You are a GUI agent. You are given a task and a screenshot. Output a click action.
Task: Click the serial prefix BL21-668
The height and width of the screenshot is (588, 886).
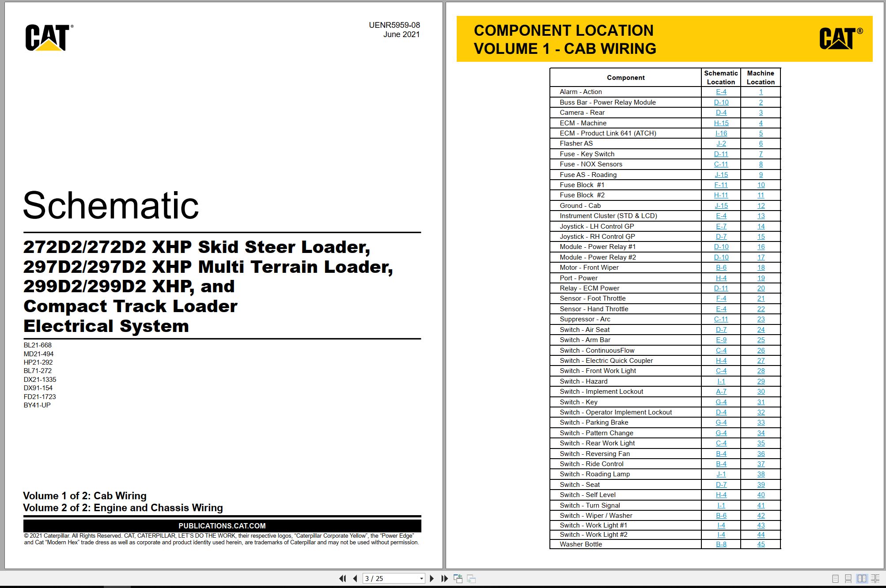pyautogui.click(x=38, y=345)
